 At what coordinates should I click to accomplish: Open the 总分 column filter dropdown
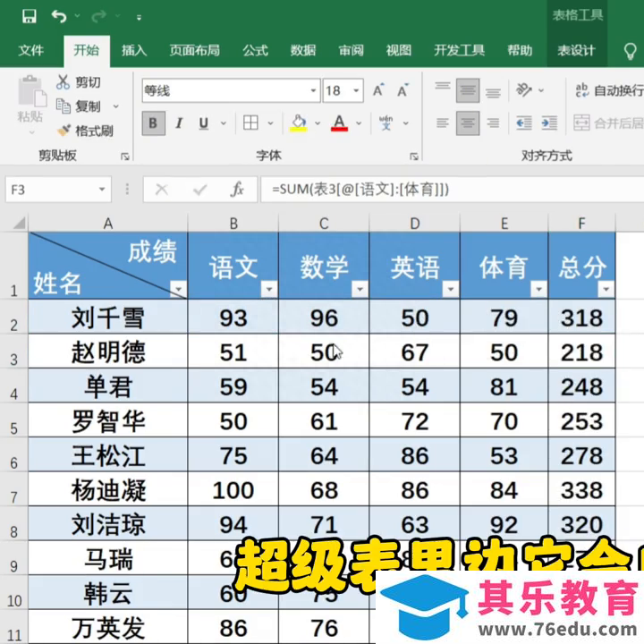[x=606, y=289]
